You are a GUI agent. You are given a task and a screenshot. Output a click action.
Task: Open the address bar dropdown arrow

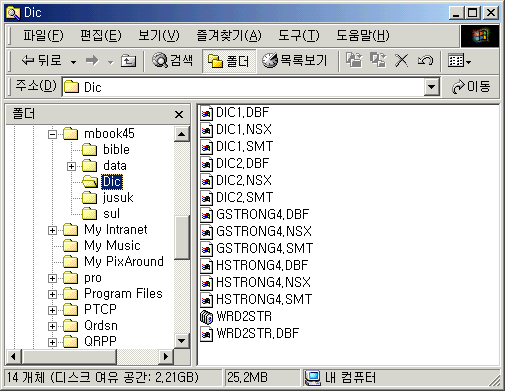[x=432, y=87]
